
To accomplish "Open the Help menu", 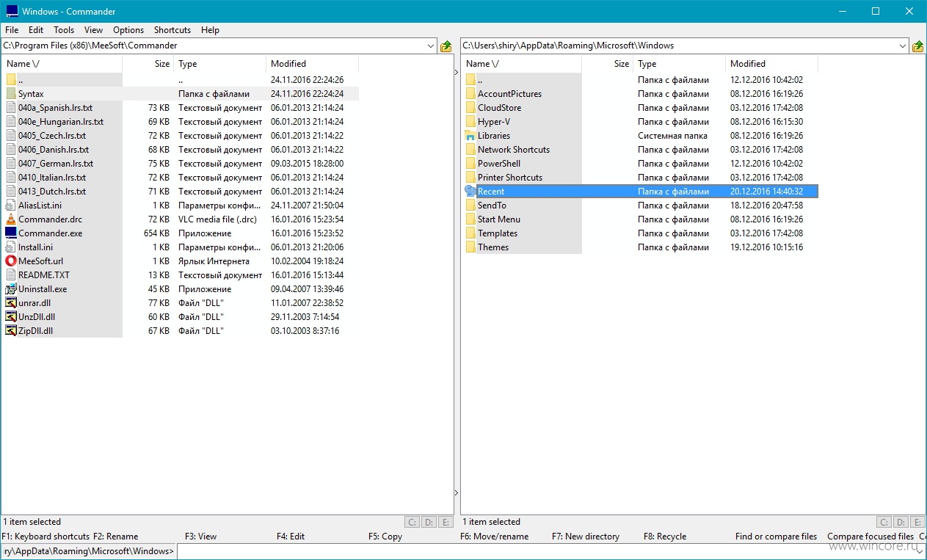I will click(210, 30).
